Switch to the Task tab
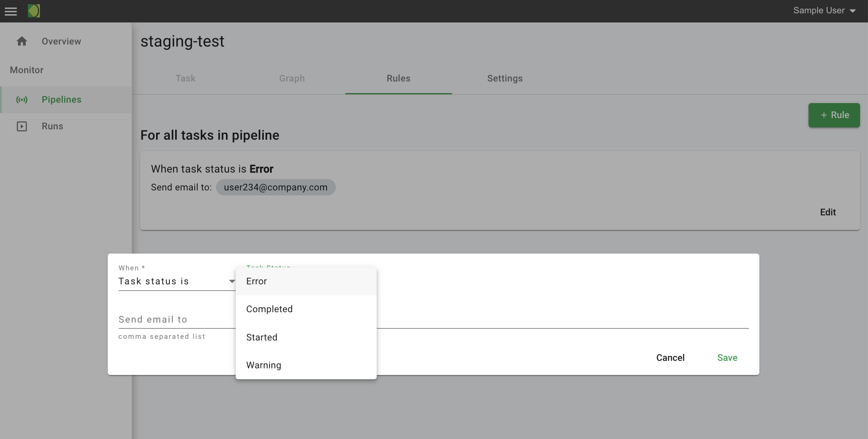 [x=185, y=79]
